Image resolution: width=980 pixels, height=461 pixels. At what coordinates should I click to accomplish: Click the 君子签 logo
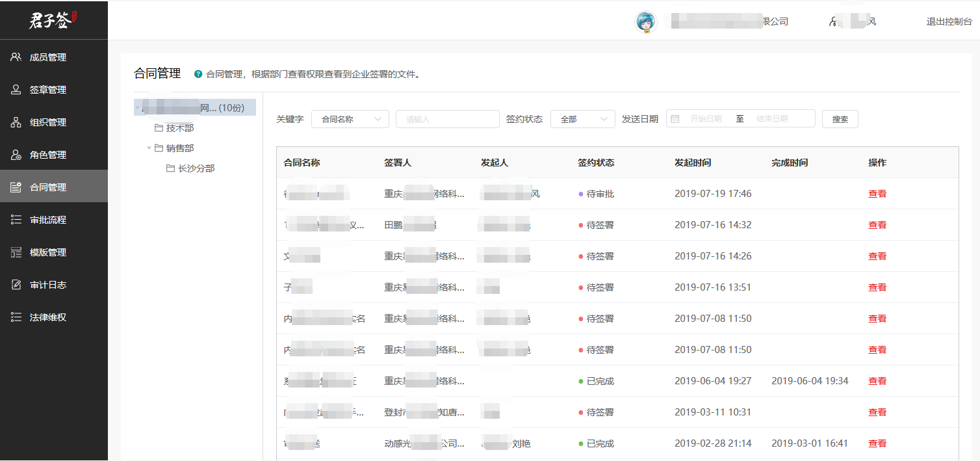[x=53, y=20]
